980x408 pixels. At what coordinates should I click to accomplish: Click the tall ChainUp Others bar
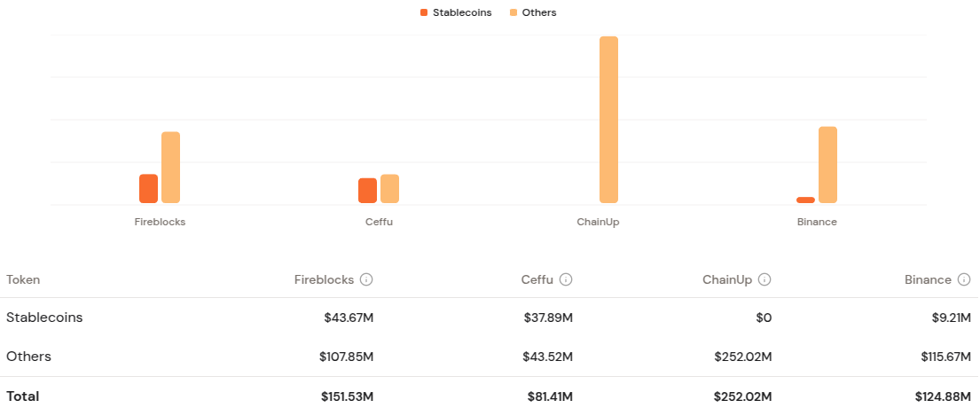[x=608, y=120]
